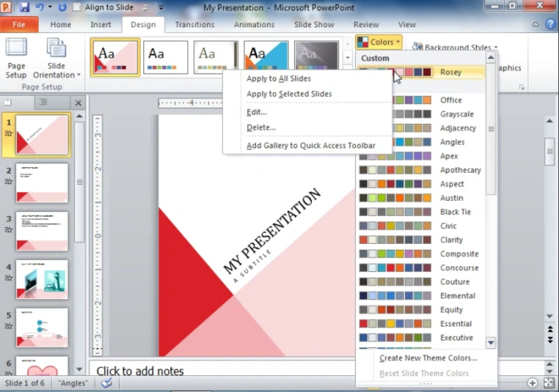Image resolution: width=559 pixels, height=392 pixels.
Task: Choose Apply to All Slides menu entry
Action: coord(279,78)
